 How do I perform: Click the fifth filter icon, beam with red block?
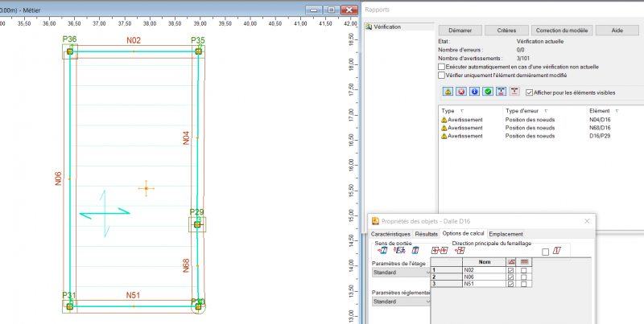pyautogui.click(x=501, y=92)
